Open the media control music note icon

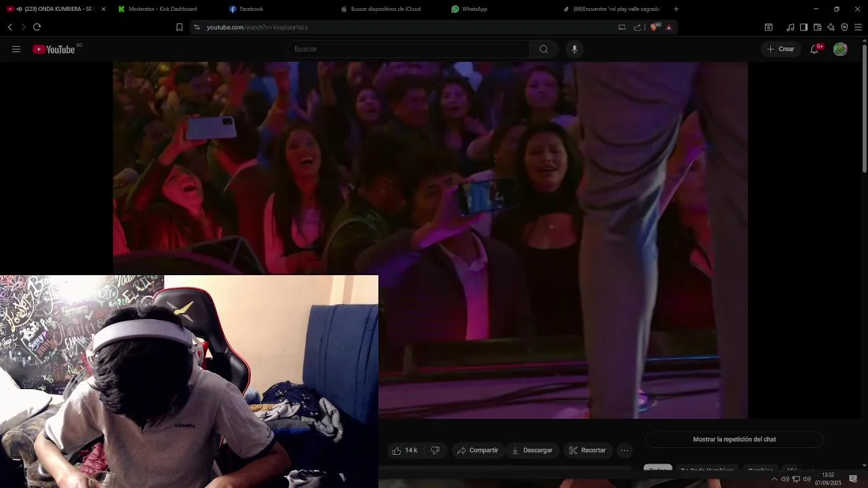point(790,27)
